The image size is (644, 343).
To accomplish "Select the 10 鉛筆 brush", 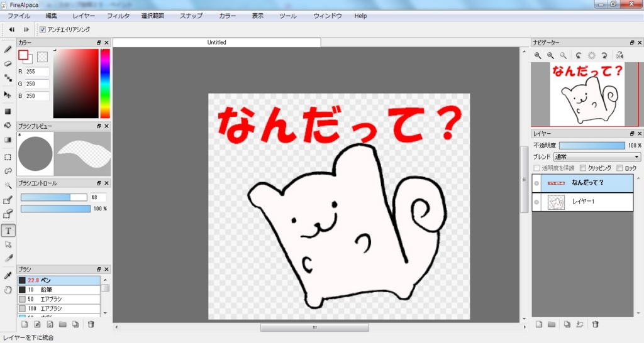I will tap(59, 290).
